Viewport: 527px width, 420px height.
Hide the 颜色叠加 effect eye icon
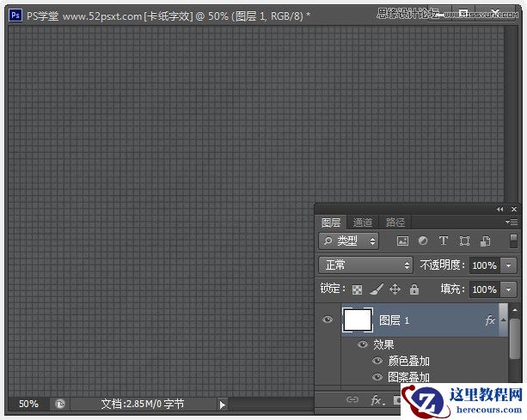377,361
